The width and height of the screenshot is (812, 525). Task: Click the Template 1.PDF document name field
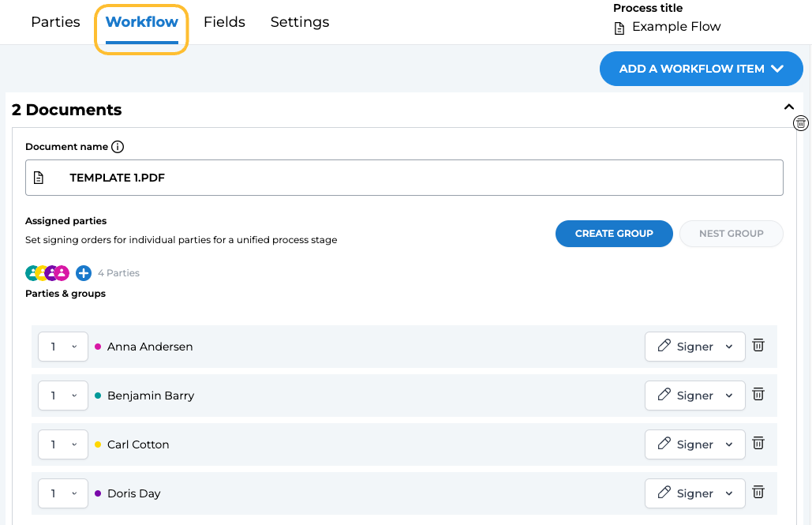tap(404, 178)
